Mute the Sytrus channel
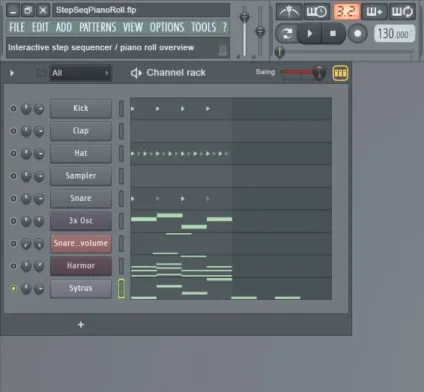The image size is (424, 392). [13, 288]
